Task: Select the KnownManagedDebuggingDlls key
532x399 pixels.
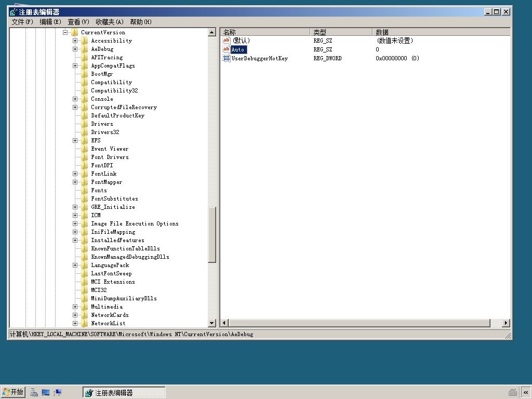Action: click(130, 257)
